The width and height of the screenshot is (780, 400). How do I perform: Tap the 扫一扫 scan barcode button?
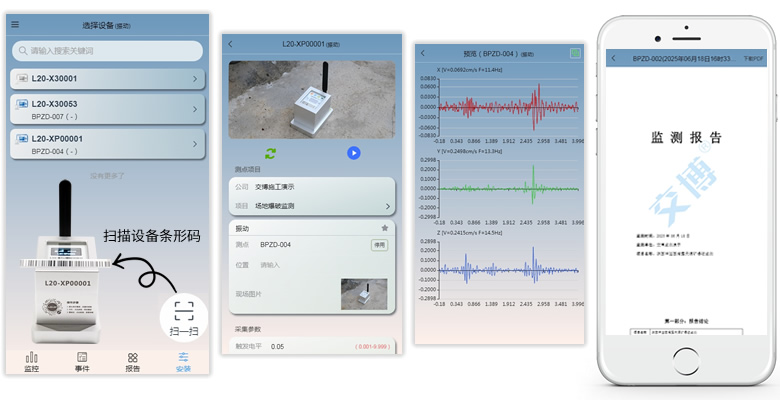(183, 314)
